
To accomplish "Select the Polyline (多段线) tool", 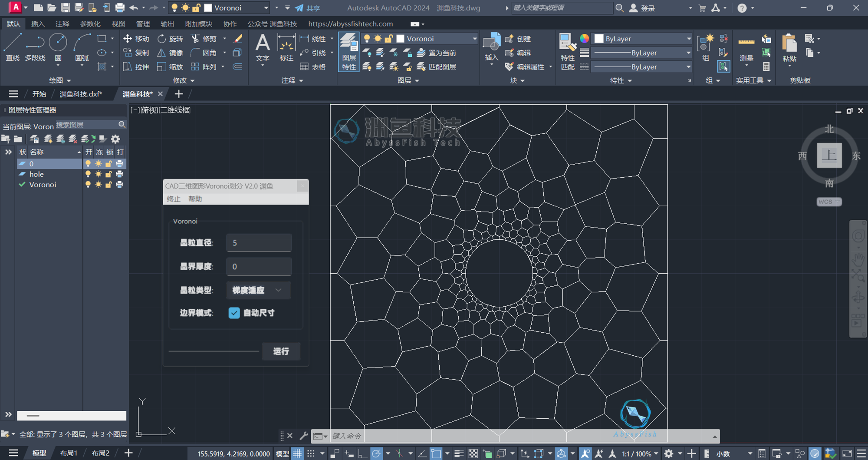I will 35,47.
